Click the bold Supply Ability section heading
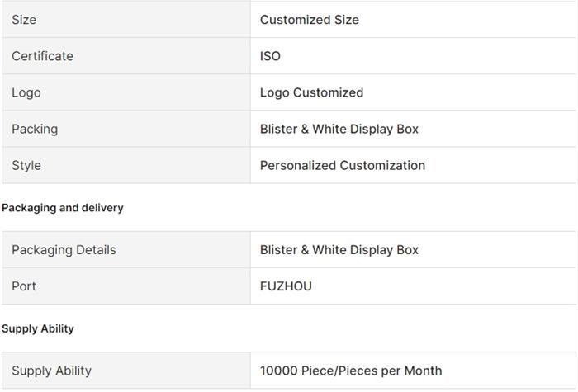Viewport: 578px width, 392px height. (x=38, y=328)
